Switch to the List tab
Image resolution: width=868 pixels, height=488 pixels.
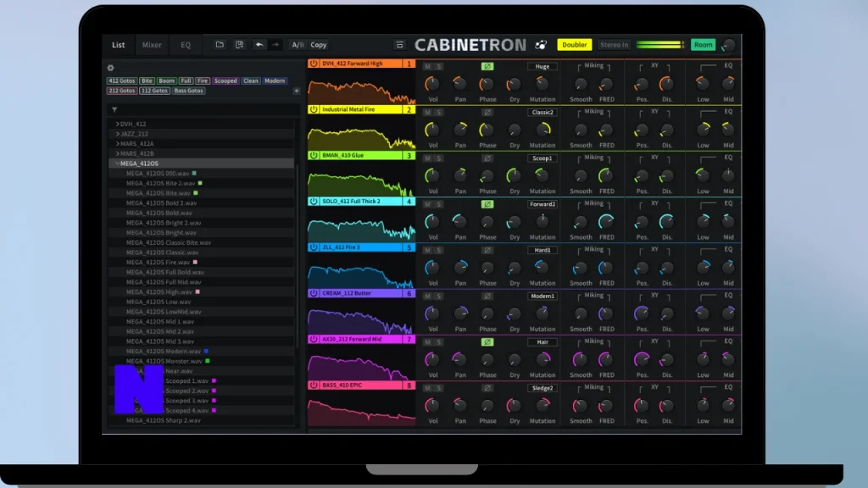coord(119,45)
